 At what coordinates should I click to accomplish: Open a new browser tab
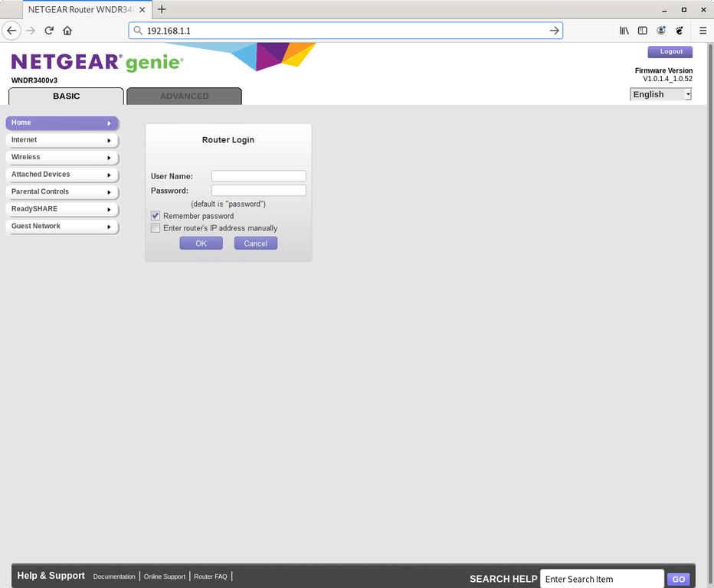tap(162, 9)
